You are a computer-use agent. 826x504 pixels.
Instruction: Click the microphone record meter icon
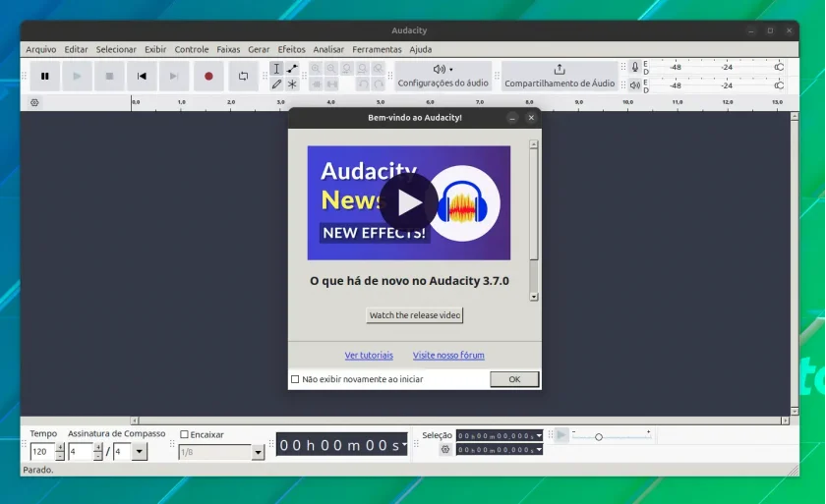(635, 67)
